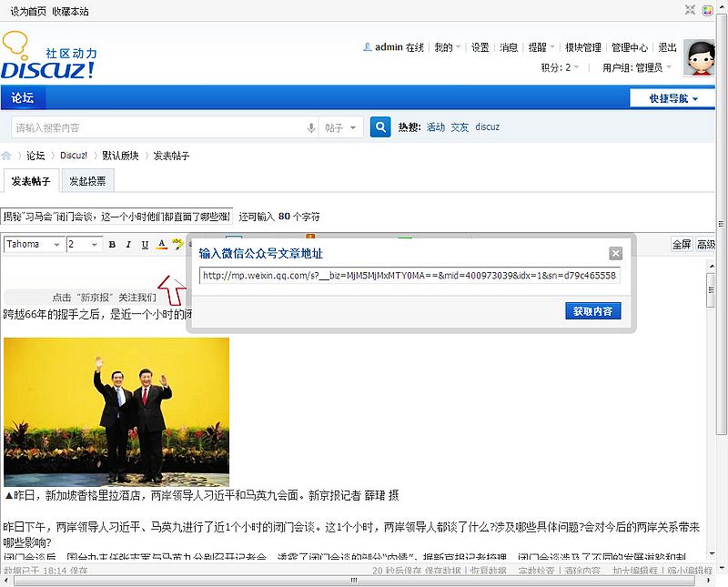728x587 pixels.
Task: Open 管理中心 admin center
Action: [x=629, y=47]
